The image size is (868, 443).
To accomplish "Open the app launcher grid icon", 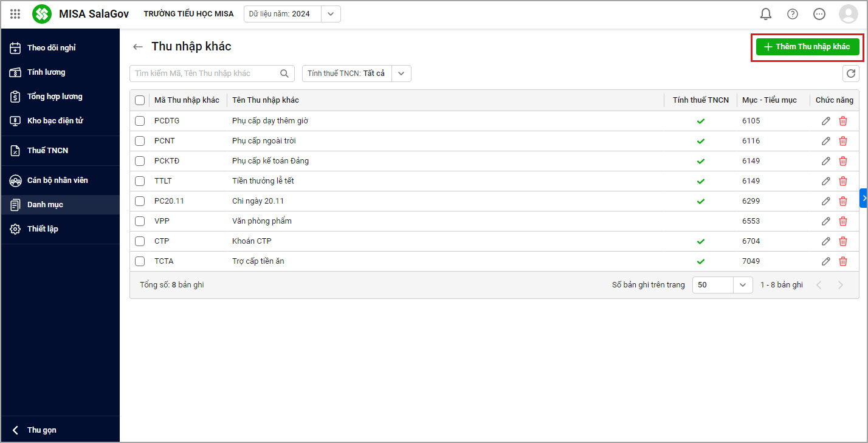I will [15, 14].
